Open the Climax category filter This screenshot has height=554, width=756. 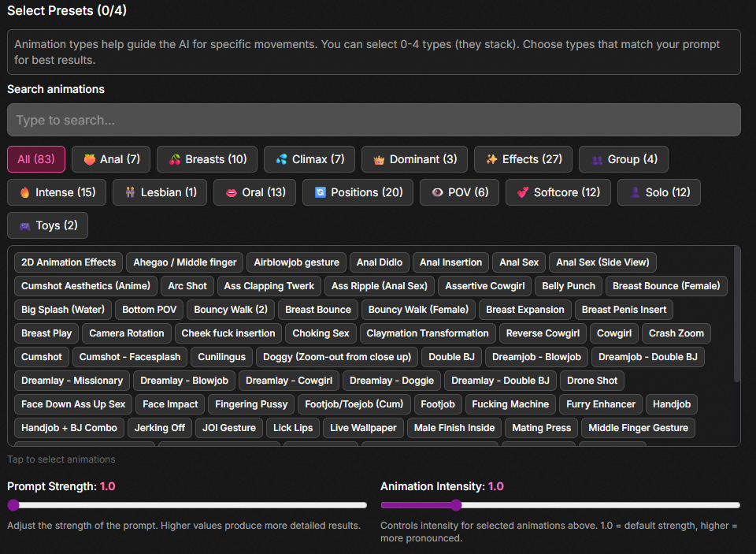point(309,159)
